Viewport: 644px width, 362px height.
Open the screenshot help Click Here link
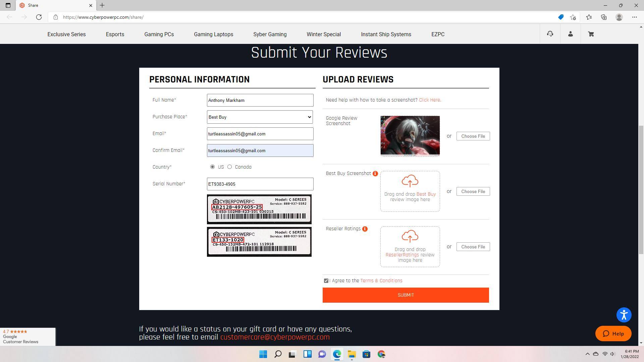(430, 100)
